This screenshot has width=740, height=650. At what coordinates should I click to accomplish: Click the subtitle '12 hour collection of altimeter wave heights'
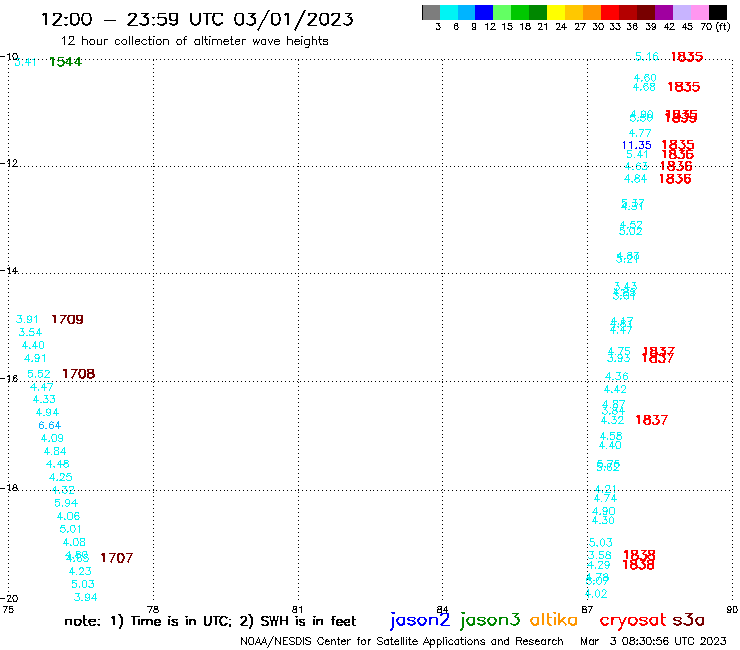click(194, 41)
